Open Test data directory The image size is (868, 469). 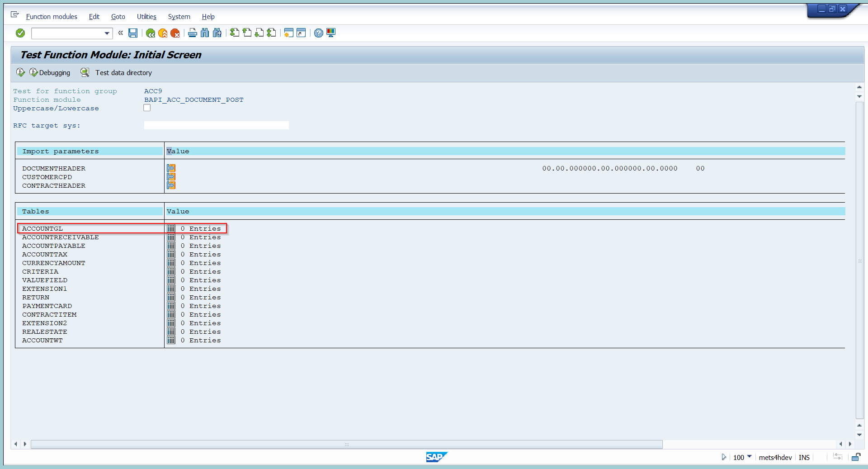(x=123, y=73)
